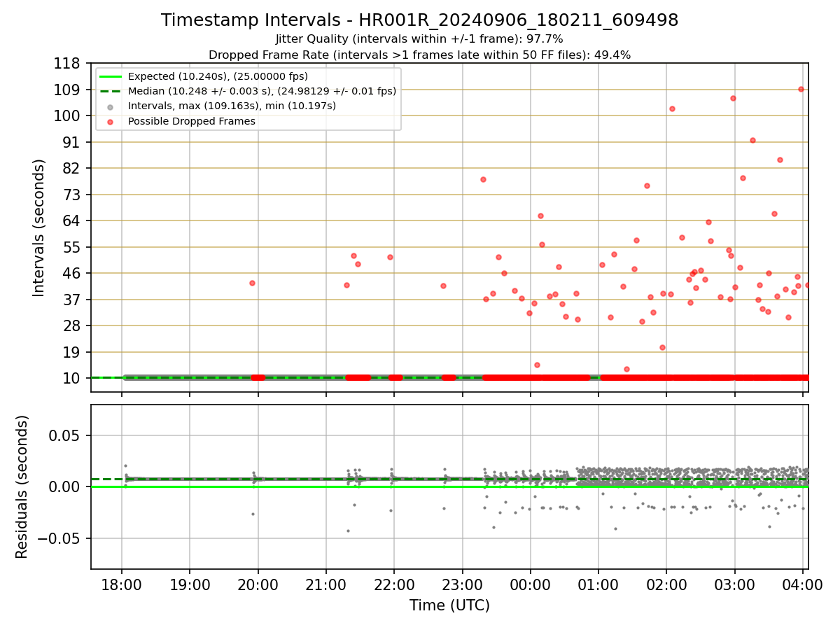This screenshot has width=840, height=630.
Task: Click the x-axis tick label '03:00'
Action: click(734, 585)
